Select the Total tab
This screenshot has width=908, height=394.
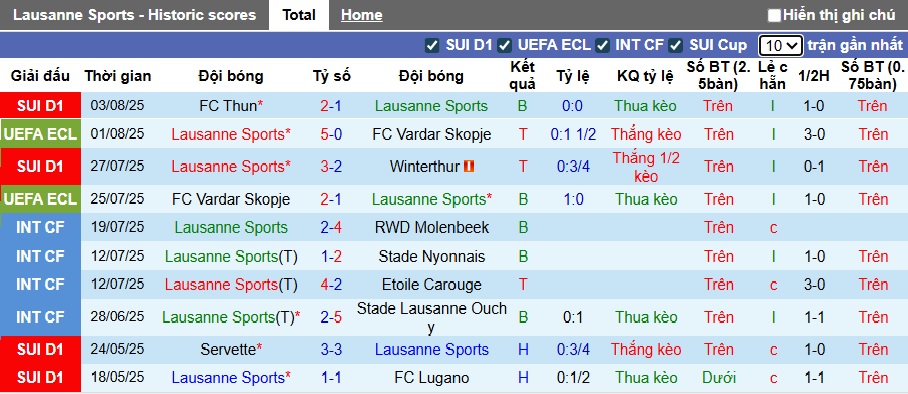[x=299, y=15]
